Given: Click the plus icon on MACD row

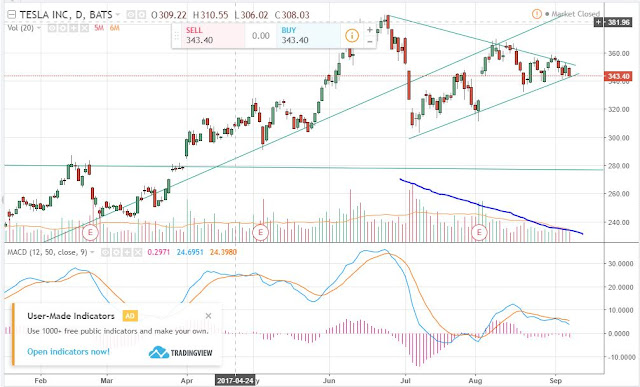Looking at the screenshot, I should 127,253.
